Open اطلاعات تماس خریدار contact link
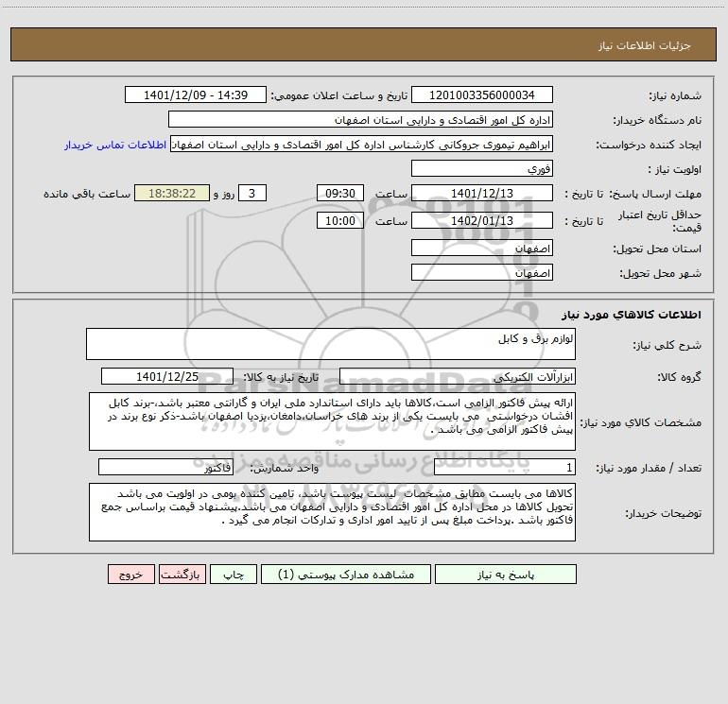The width and height of the screenshot is (728, 704). [x=115, y=145]
